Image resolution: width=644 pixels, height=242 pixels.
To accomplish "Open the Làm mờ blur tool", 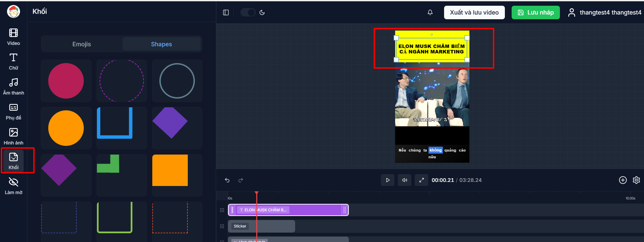I will pos(14,186).
